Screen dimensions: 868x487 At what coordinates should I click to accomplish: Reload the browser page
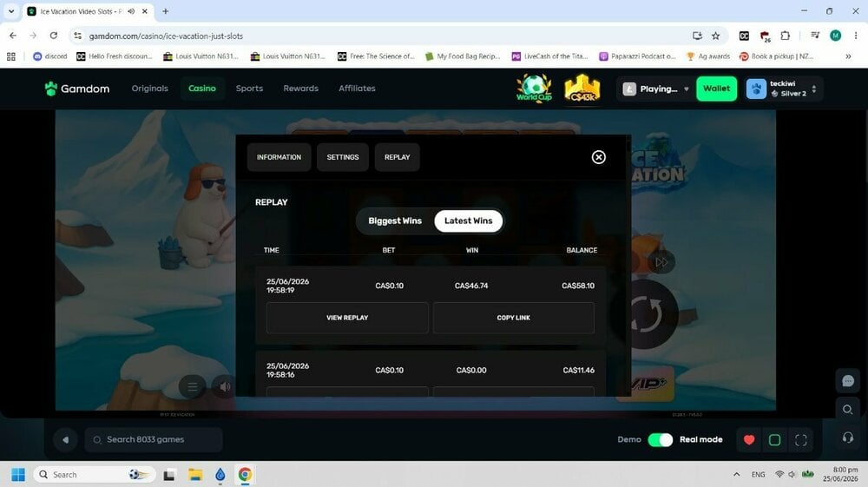coord(53,36)
